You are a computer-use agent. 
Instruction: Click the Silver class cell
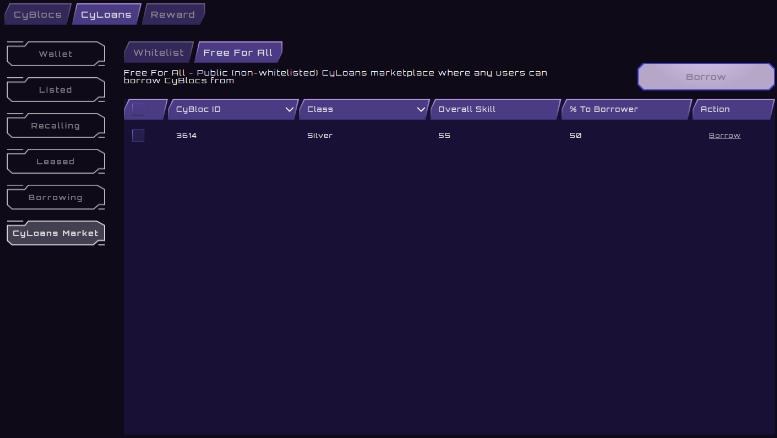coord(320,135)
